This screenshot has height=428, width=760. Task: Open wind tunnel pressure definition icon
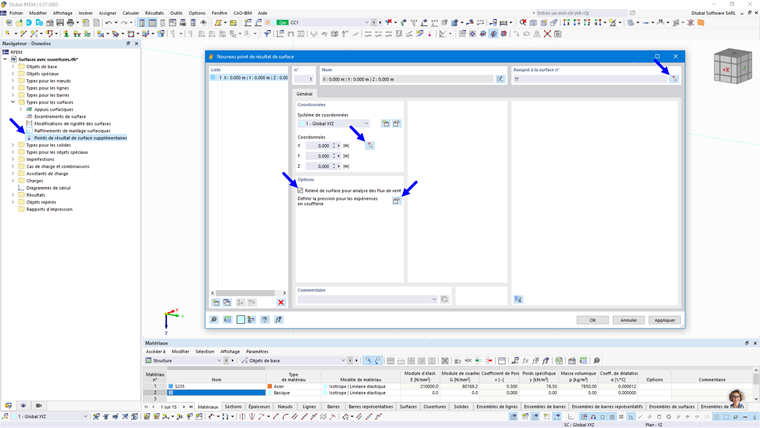pyautogui.click(x=396, y=201)
